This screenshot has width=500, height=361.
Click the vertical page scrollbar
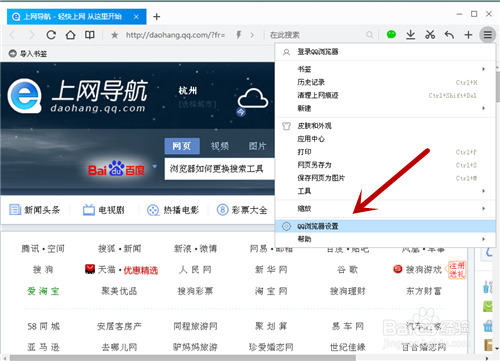pos(497,87)
